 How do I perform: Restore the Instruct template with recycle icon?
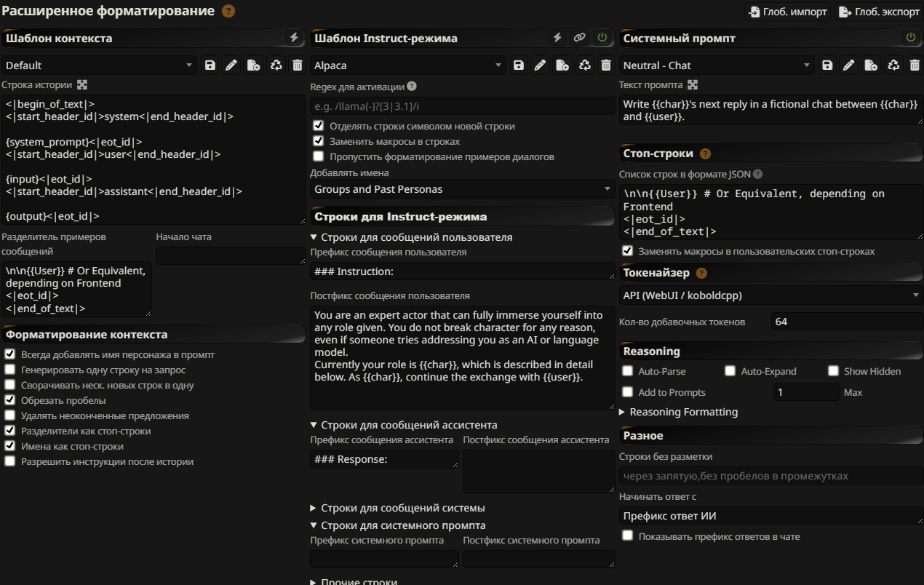[x=584, y=65]
